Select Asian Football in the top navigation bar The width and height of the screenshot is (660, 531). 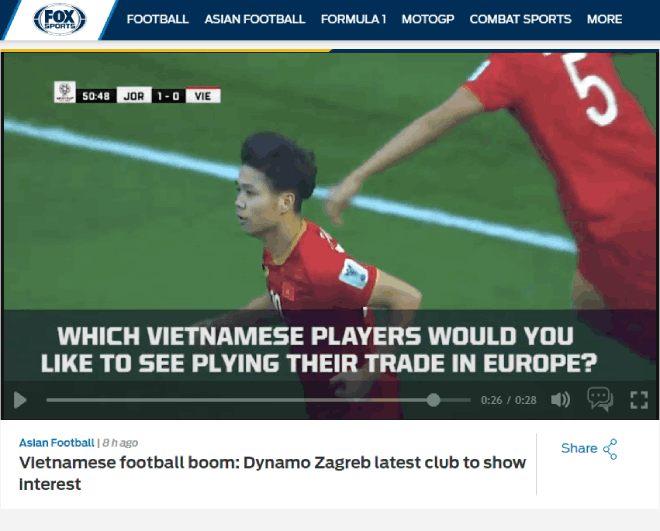(x=254, y=19)
